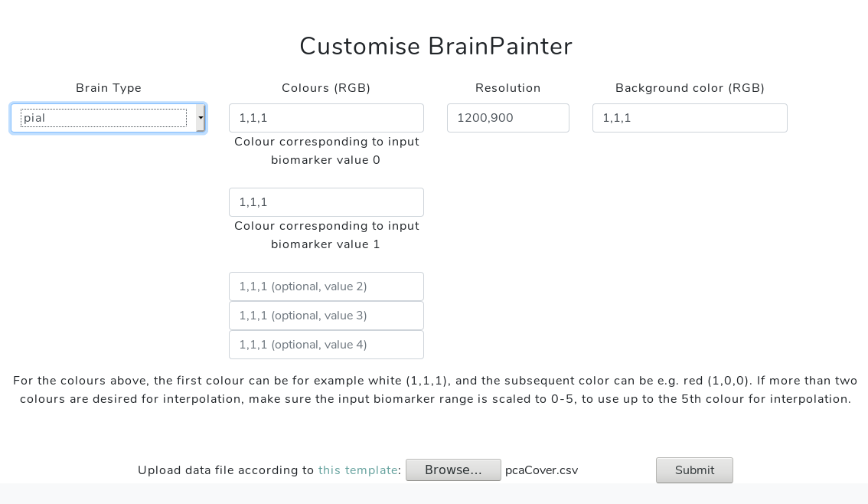Click the Background color (RGB) label
The width and height of the screenshot is (868, 504).
coord(690,88)
